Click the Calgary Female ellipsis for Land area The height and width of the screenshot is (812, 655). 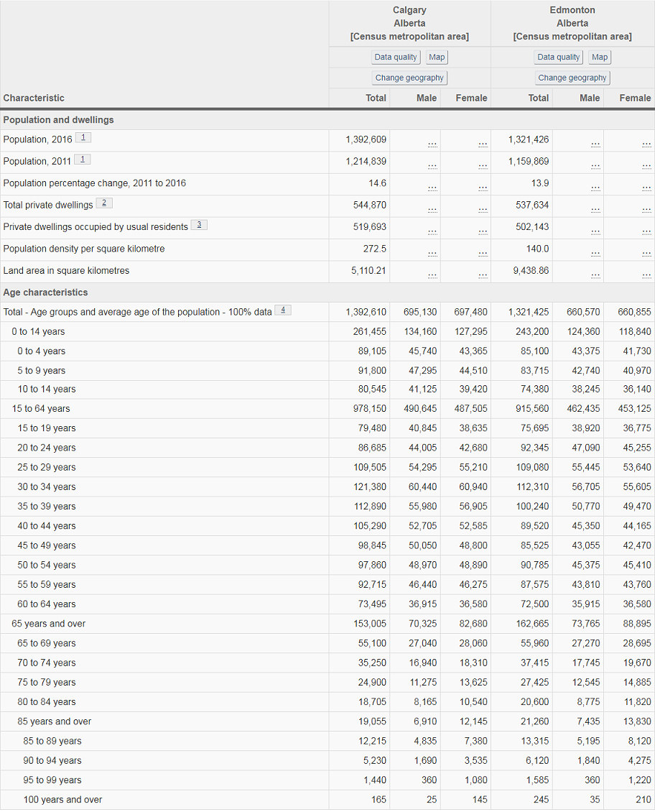point(483,275)
